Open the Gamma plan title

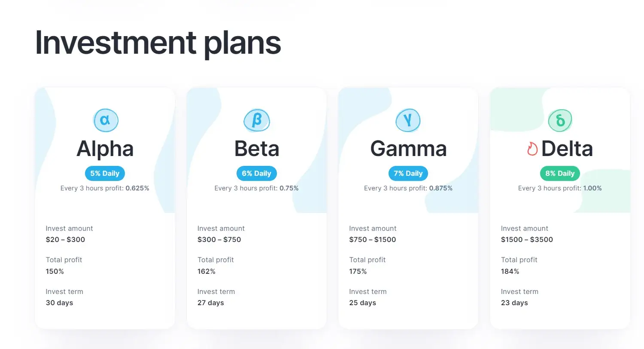pos(408,149)
